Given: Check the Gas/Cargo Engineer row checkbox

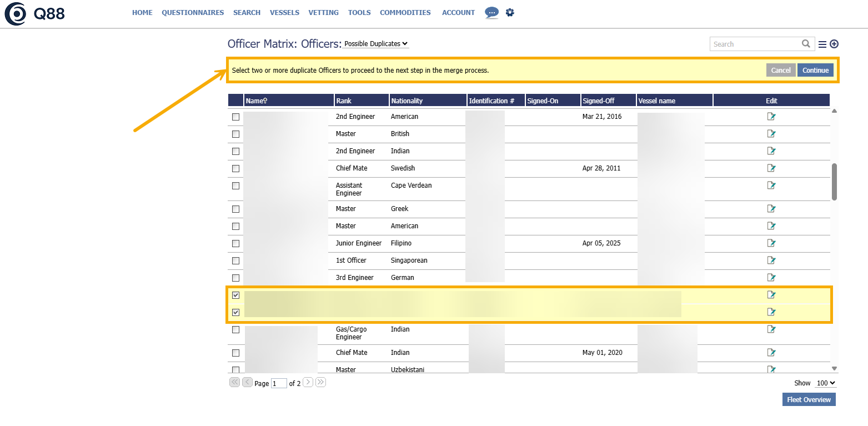Looking at the screenshot, I should pyautogui.click(x=235, y=330).
